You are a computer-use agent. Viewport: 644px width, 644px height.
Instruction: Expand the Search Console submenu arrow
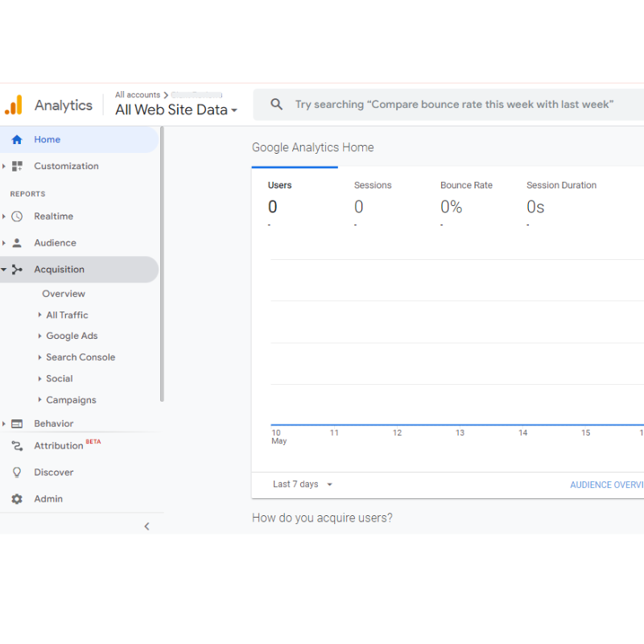39,357
